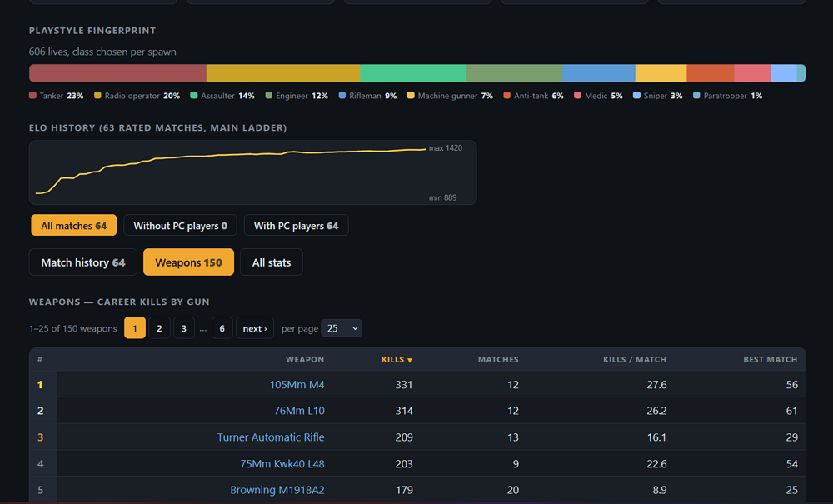Viewport: 833px width, 504px height.
Task: Open the per page 25 dropdown
Action: point(342,328)
